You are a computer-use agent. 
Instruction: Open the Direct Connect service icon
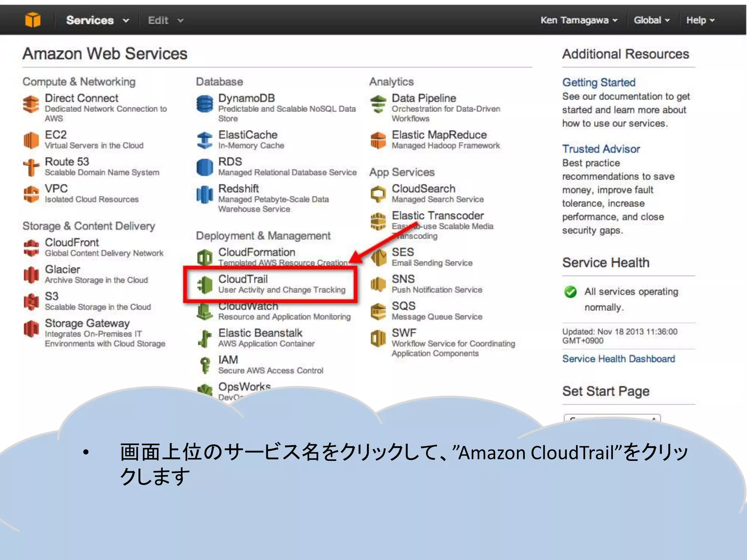click(31, 104)
